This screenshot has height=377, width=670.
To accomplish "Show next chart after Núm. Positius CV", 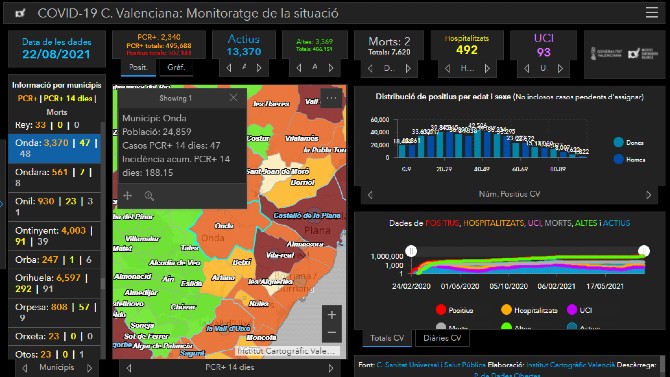I will (649, 195).
